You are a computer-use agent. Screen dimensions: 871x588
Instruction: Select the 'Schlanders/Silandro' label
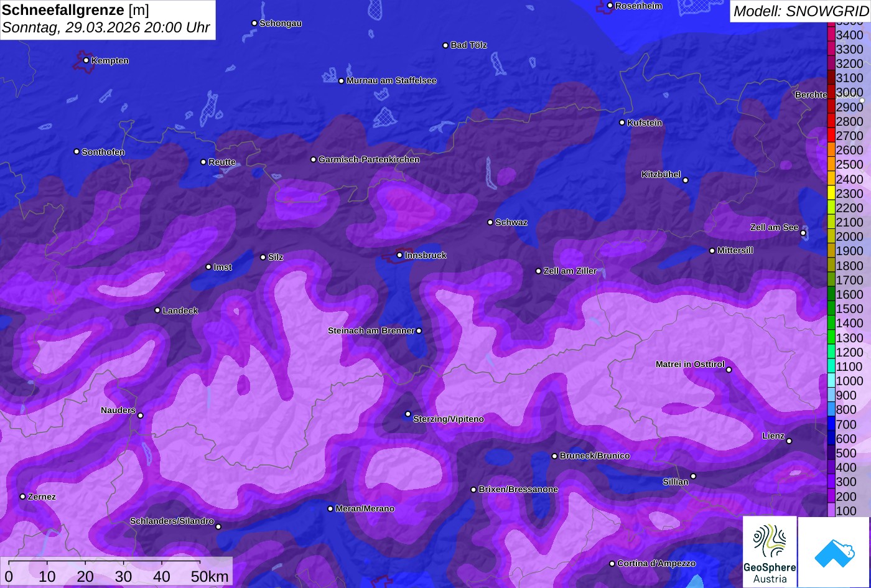[x=172, y=521]
